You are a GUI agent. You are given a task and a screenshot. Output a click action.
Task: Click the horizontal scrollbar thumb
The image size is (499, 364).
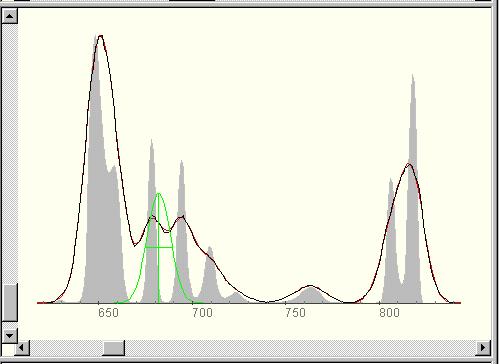(x=114, y=348)
